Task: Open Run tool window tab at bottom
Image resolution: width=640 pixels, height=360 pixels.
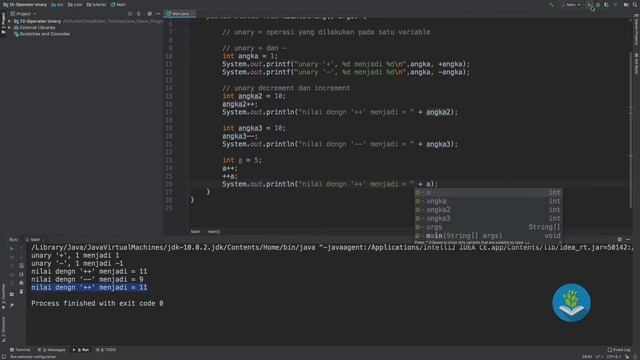Action: (x=81, y=350)
